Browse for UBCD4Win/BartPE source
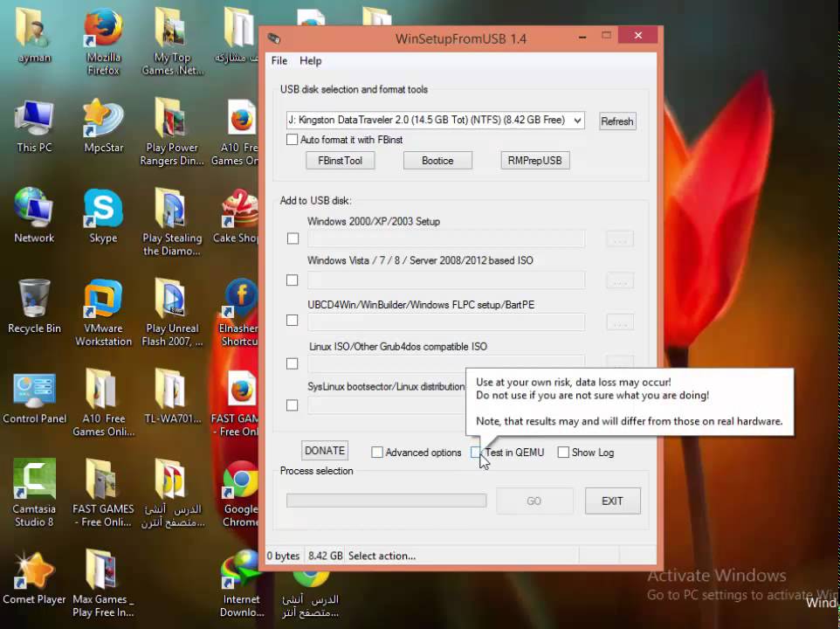 click(x=620, y=322)
